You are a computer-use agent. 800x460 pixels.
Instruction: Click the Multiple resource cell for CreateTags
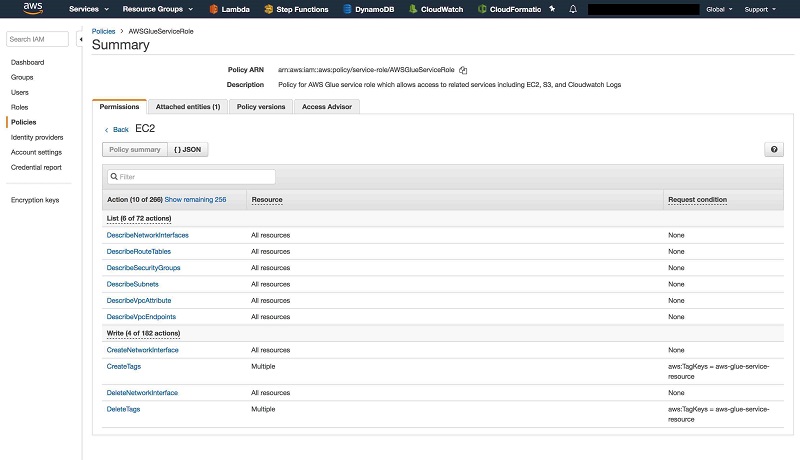click(x=263, y=366)
